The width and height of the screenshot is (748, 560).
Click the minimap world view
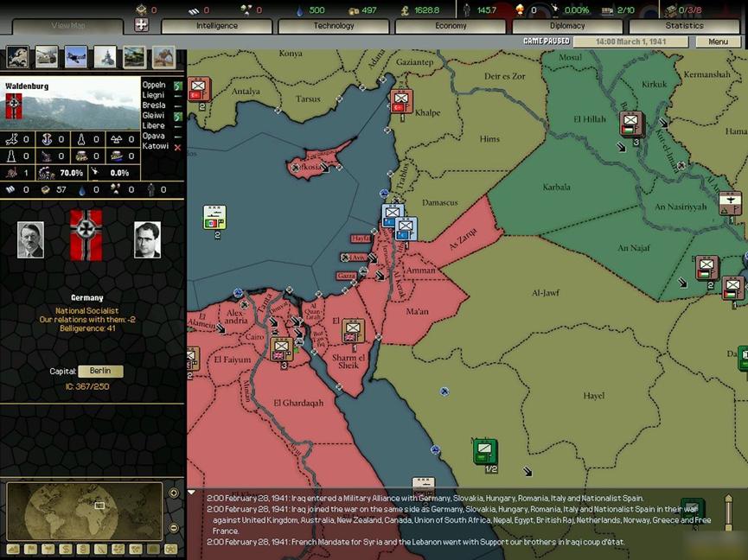(85, 512)
